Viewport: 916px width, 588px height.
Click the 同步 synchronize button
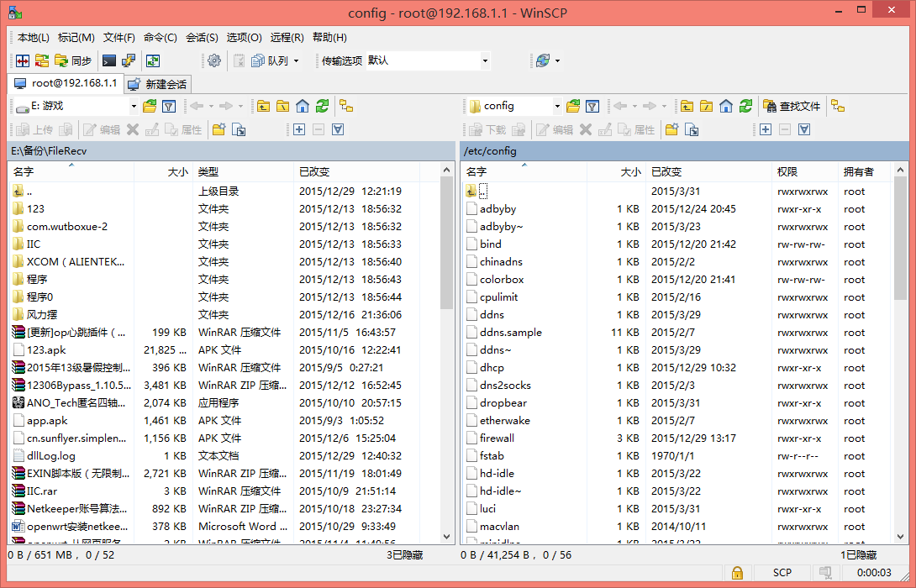pyautogui.click(x=74, y=60)
